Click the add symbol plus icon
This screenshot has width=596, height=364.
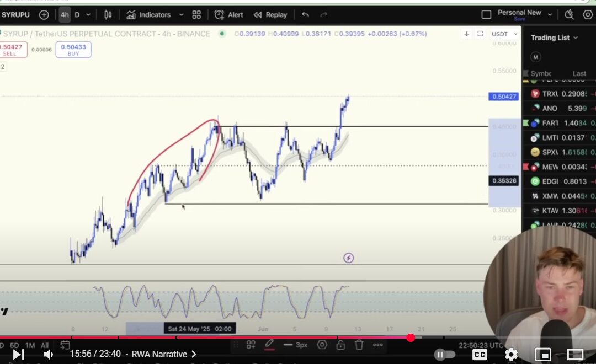44,15
